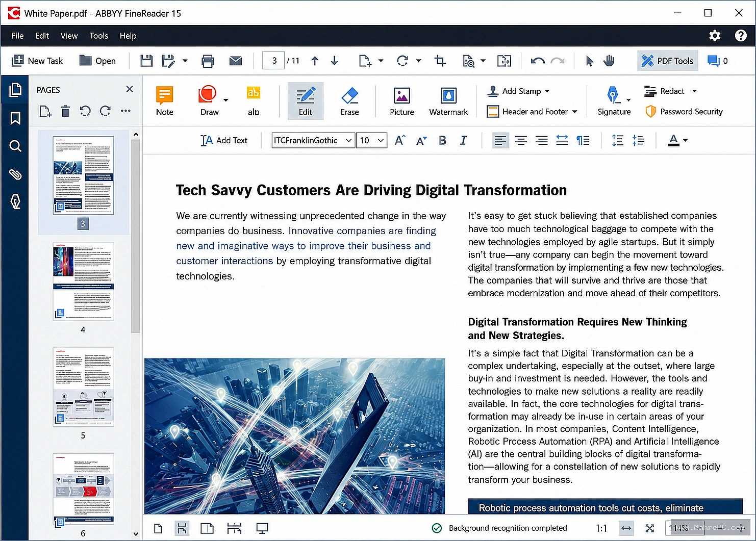Expand Save As dropdown arrow
Image resolution: width=756 pixels, height=541 pixels.
(185, 61)
